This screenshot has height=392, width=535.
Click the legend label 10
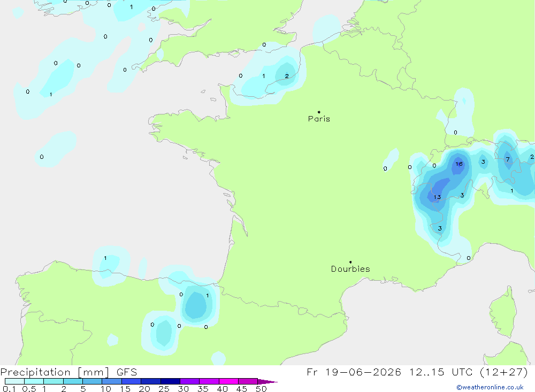point(106,389)
